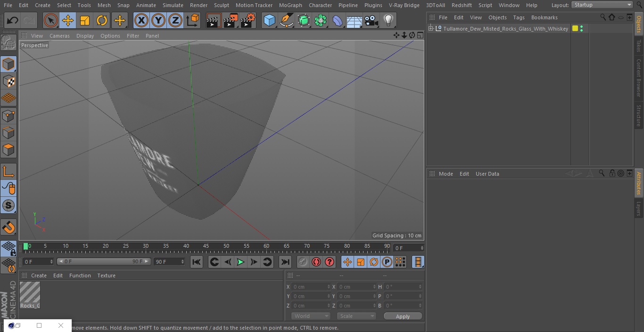Screen dimensions: 644x332
Task: Open Attributes Mode menu
Action: pos(446,174)
